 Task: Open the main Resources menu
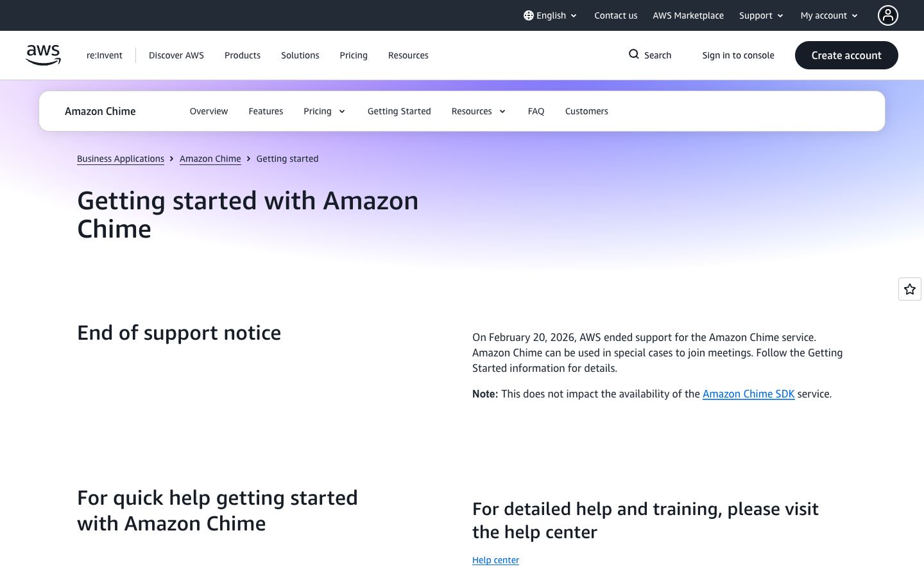[x=408, y=55]
